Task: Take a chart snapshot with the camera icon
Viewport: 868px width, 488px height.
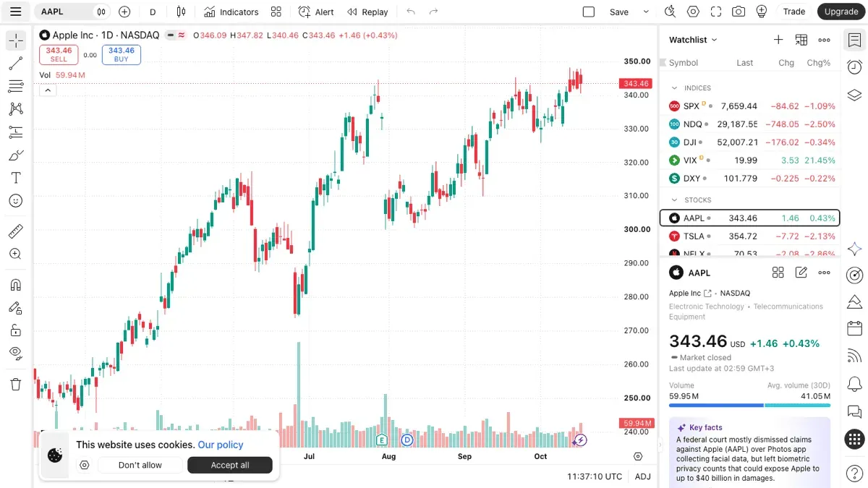Action: point(739,12)
